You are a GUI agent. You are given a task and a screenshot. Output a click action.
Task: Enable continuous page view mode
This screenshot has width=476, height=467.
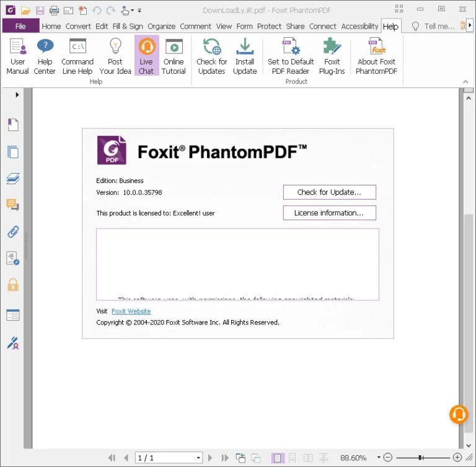click(x=293, y=458)
